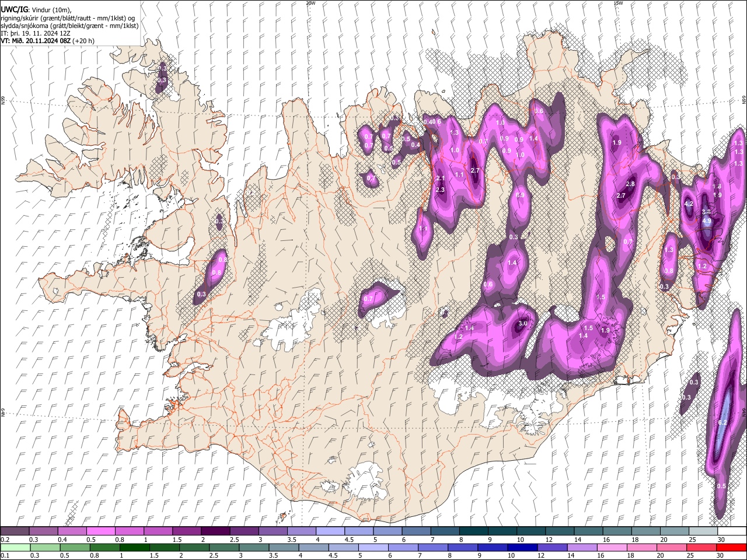The image size is (747, 560).
Task: Click the 20W longitude label at top
Action: tap(310, 3)
